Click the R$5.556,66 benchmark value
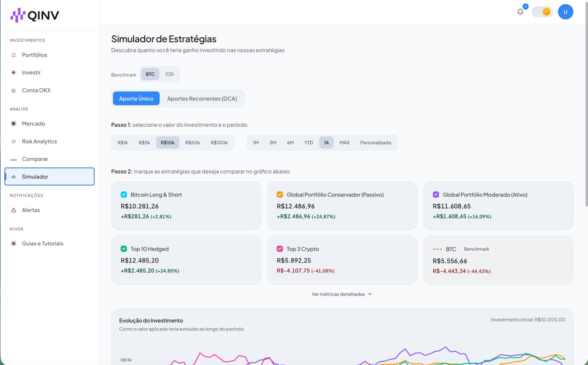 [x=450, y=261]
